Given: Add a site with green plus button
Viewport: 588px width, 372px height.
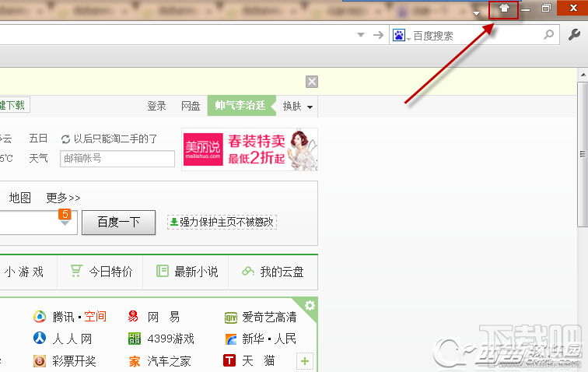Looking at the screenshot, I should click(x=305, y=361).
